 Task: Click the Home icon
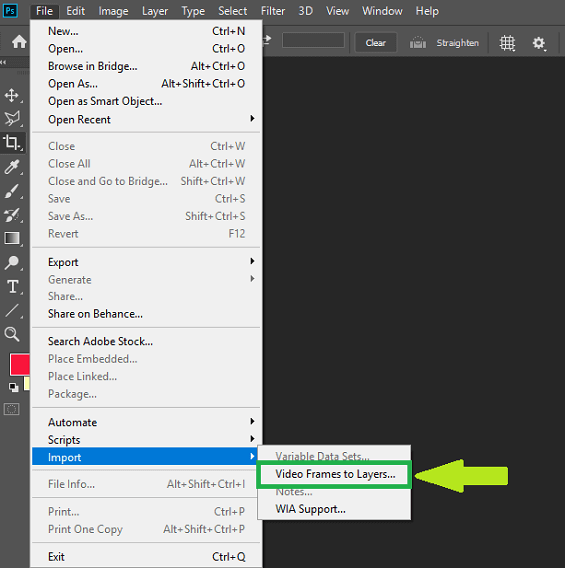pos(19,42)
